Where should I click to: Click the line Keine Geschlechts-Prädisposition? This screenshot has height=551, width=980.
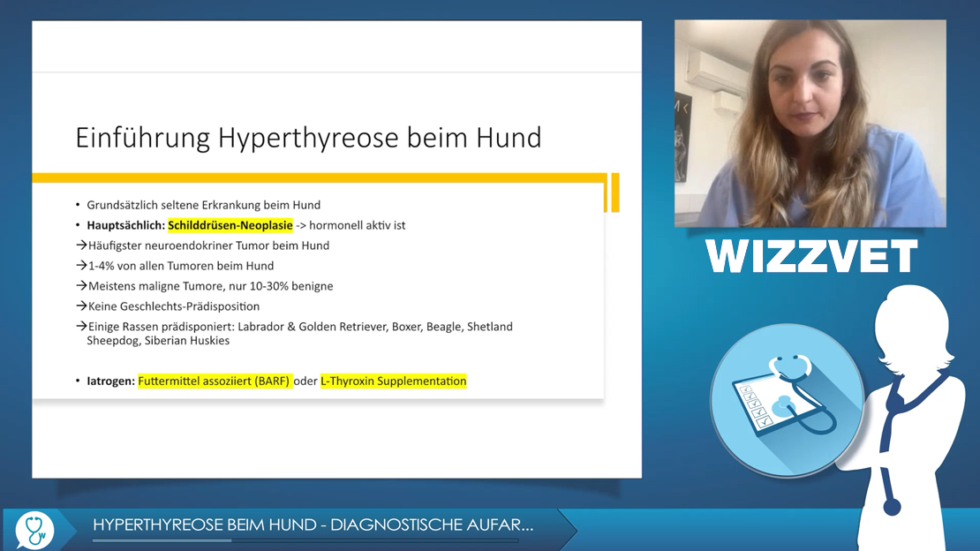coord(173,306)
